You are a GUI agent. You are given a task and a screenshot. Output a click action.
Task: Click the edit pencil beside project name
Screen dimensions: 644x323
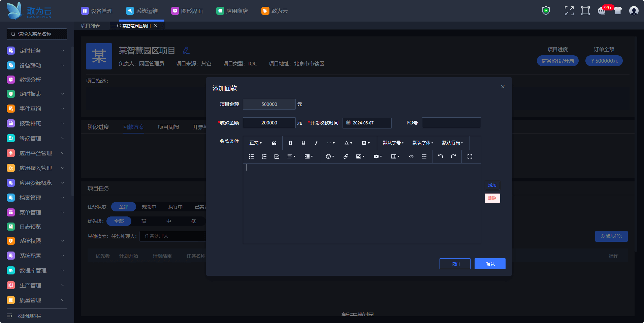click(186, 51)
